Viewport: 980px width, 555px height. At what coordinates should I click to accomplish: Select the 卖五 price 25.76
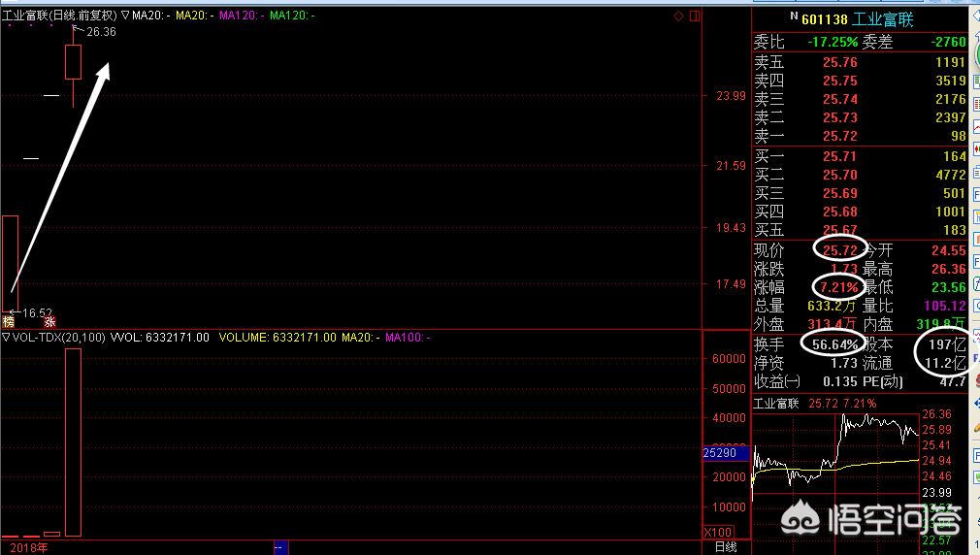pos(840,62)
